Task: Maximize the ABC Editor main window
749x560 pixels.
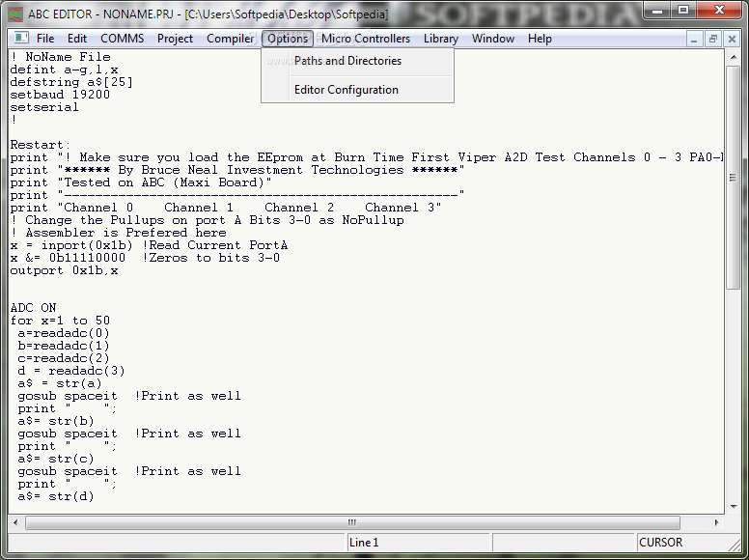Action: coord(683,10)
